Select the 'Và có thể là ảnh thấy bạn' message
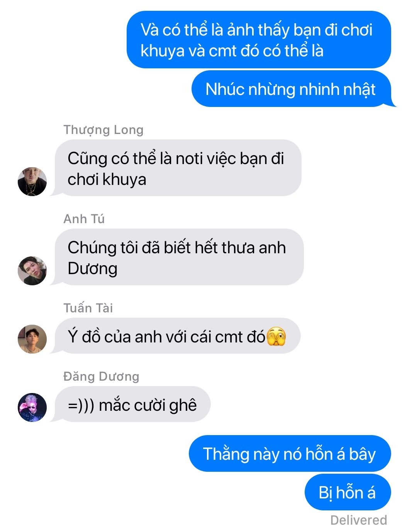Viewport: 417px width, 532px height. pos(259,40)
